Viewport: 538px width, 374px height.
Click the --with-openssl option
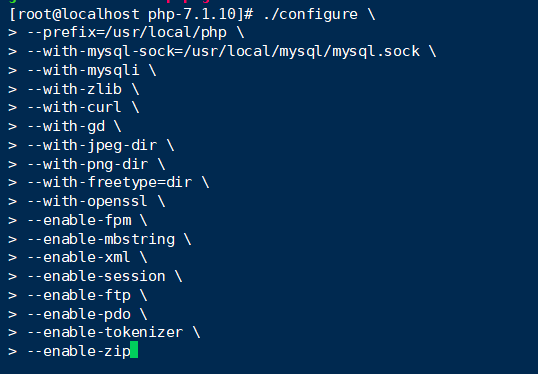(x=87, y=201)
